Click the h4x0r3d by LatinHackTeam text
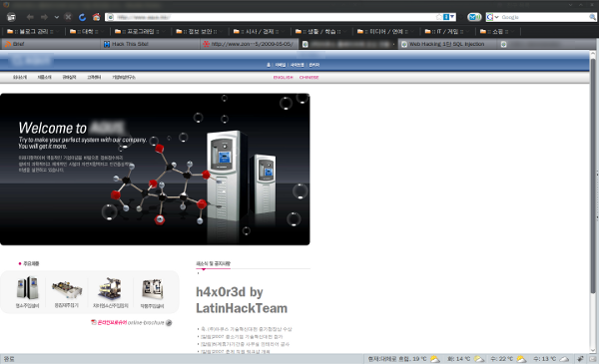The height and width of the screenshot is (364, 599). click(242, 300)
